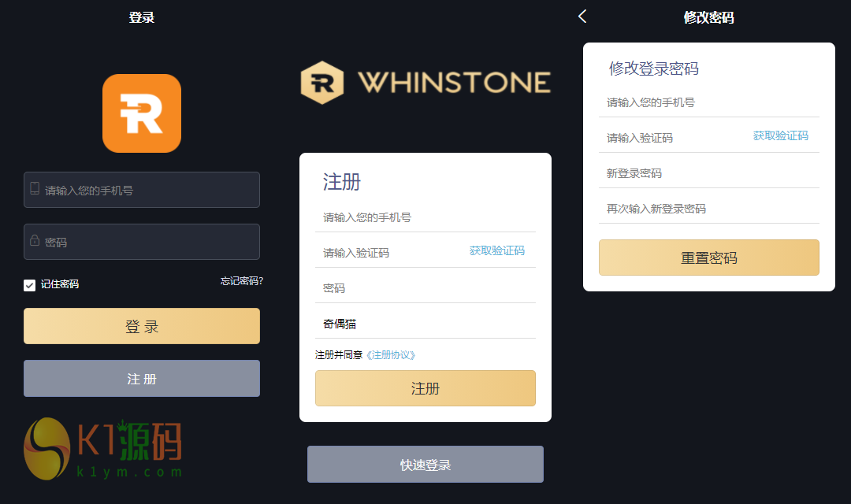
Task: Open the 忘记密码? link
Action: click(x=242, y=281)
